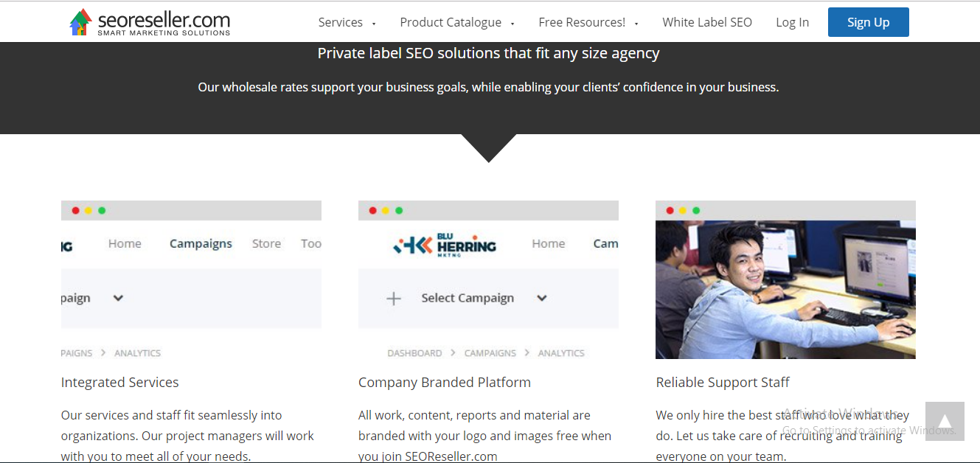Expand the Select Campaign chevron
This screenshot has height=463, width=980.
(x=542, y=298)
